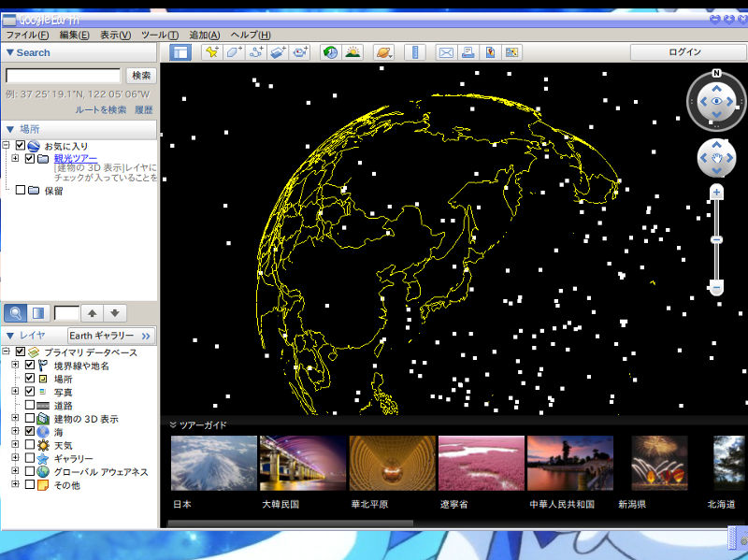Open the 追加(A) menu
748x560 pixels.
coord(205,36)
